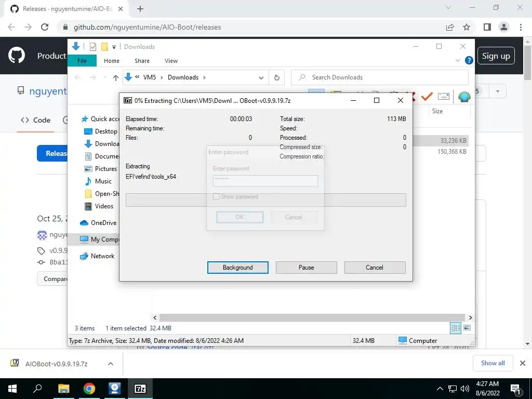
Task: Open the notification center icon
Action: tap(516, 389)
